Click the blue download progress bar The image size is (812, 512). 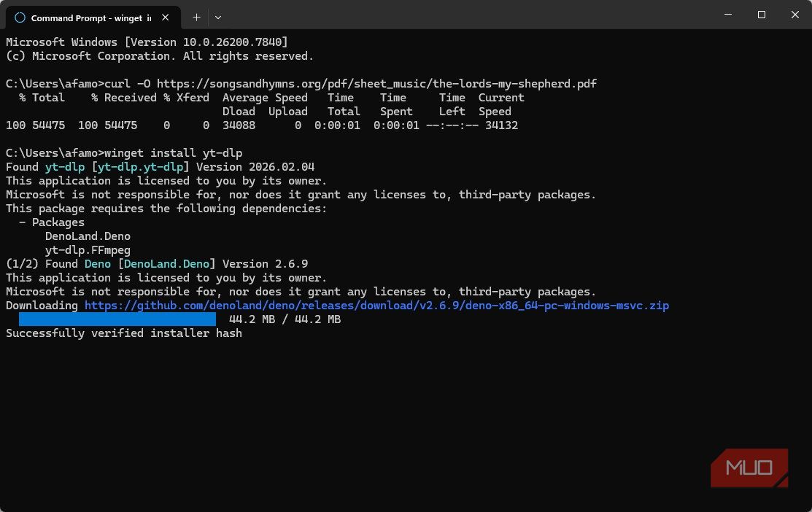pos(117,319)
